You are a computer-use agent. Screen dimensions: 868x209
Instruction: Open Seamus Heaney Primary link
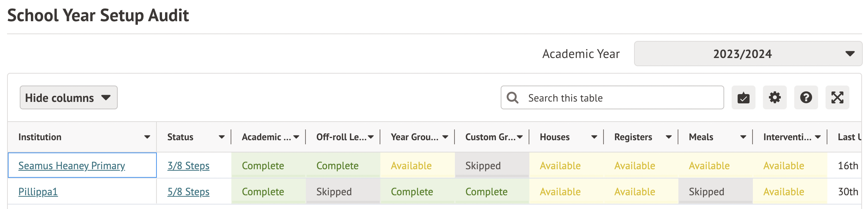pyautogui.click(x=72, y=166)
